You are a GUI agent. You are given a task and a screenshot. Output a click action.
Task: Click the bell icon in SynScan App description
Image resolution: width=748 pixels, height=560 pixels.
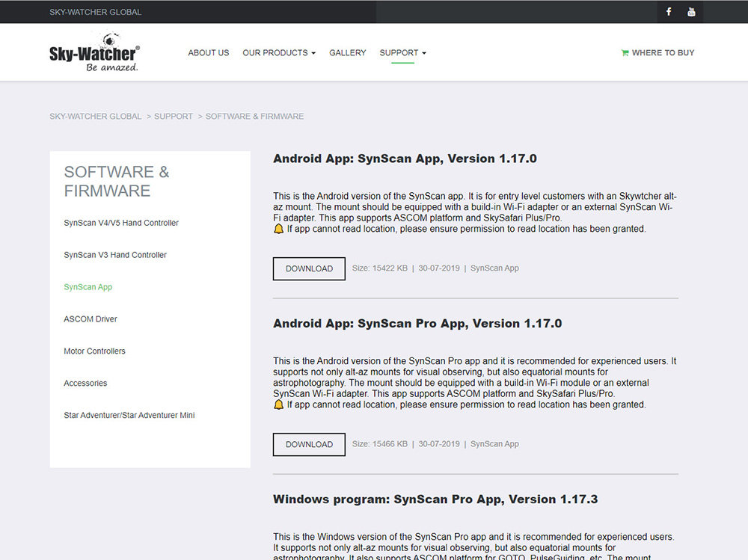278,229
